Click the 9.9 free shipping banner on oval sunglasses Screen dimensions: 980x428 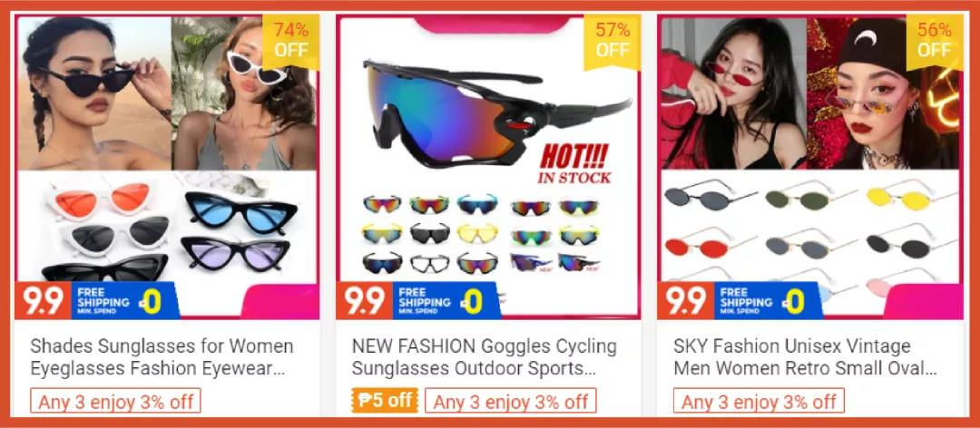740,301
